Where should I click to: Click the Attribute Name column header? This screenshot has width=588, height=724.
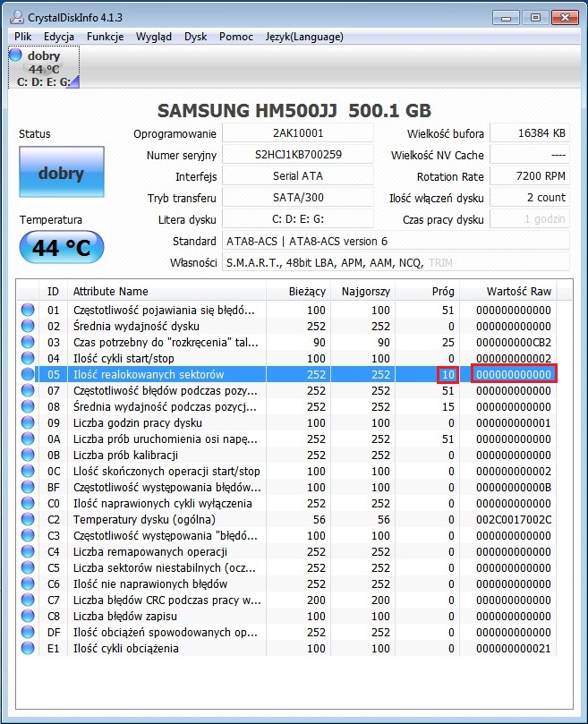click(166, 292)
